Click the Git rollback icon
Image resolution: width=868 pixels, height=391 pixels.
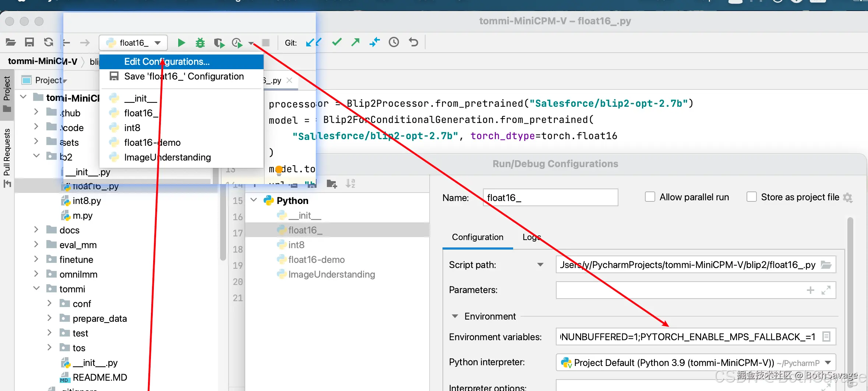(413, 42)
